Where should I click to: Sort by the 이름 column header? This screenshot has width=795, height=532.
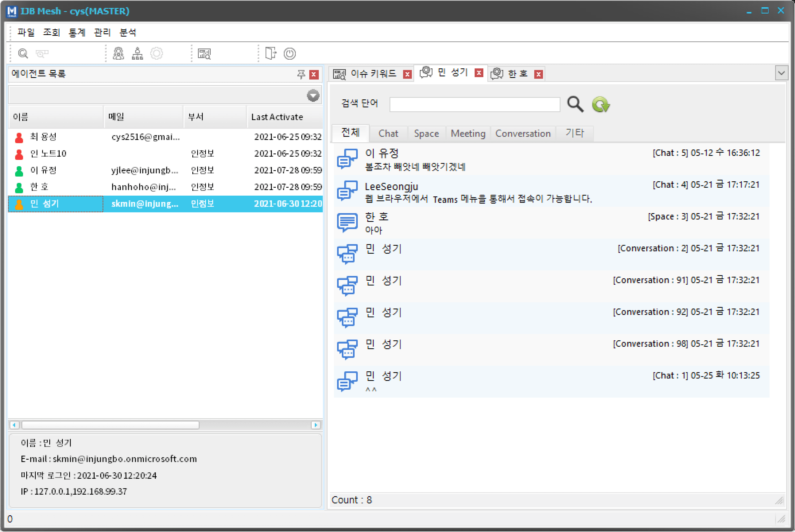click(56, 117)
